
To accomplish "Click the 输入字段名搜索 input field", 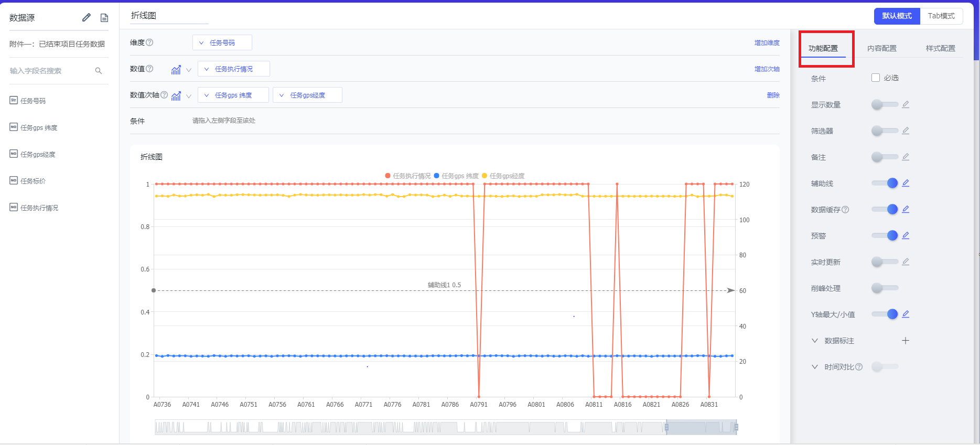I will click(50, 71).
